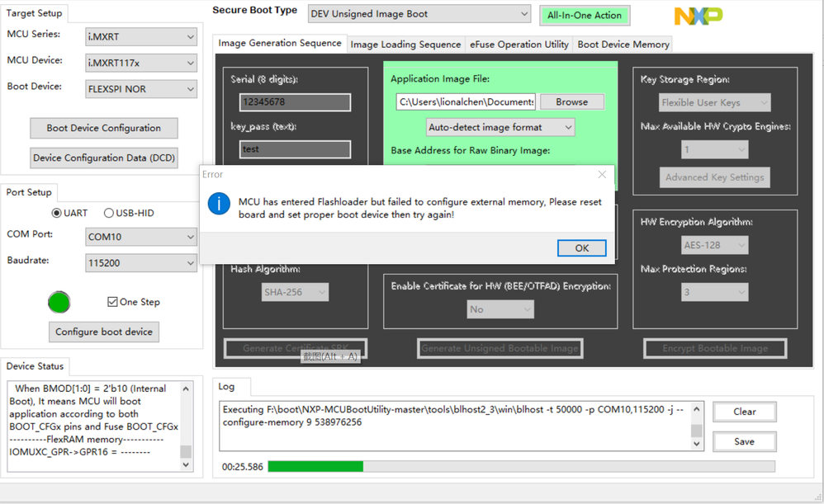Click scroll-up arrow in Device Status box
This screenshot has height=504, width=824.
186,389
